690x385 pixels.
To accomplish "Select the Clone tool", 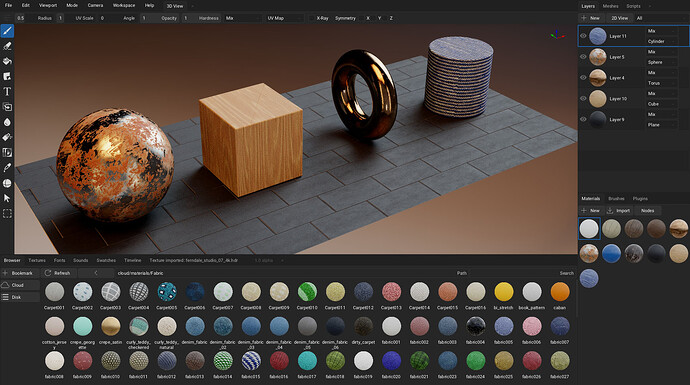I will pyautogui.click(x=7, y=107).
